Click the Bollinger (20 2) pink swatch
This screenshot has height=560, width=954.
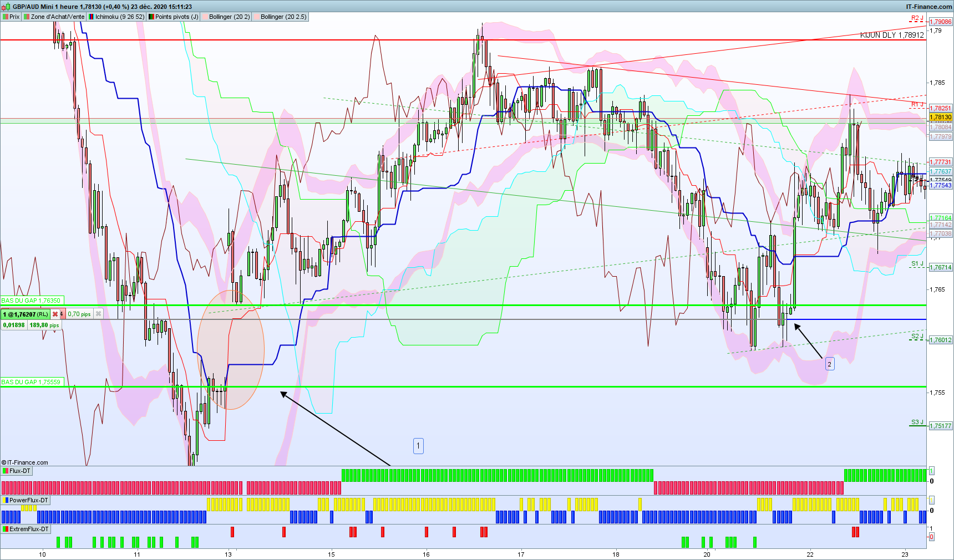coord(205,17)
